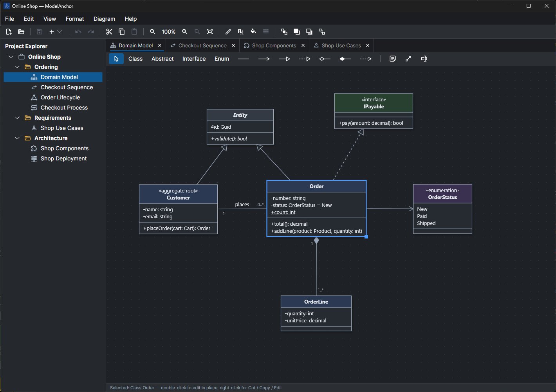Open the Format menu

point(75,19)
